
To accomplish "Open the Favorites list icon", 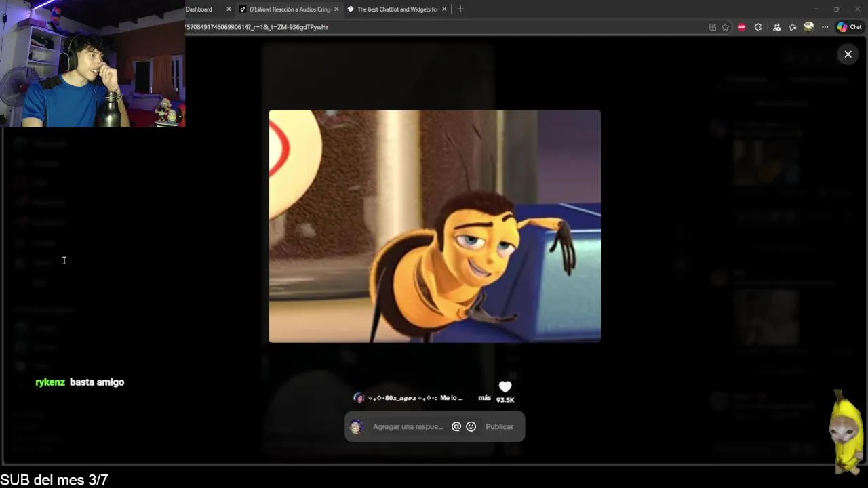I will [x=793, y=27].
